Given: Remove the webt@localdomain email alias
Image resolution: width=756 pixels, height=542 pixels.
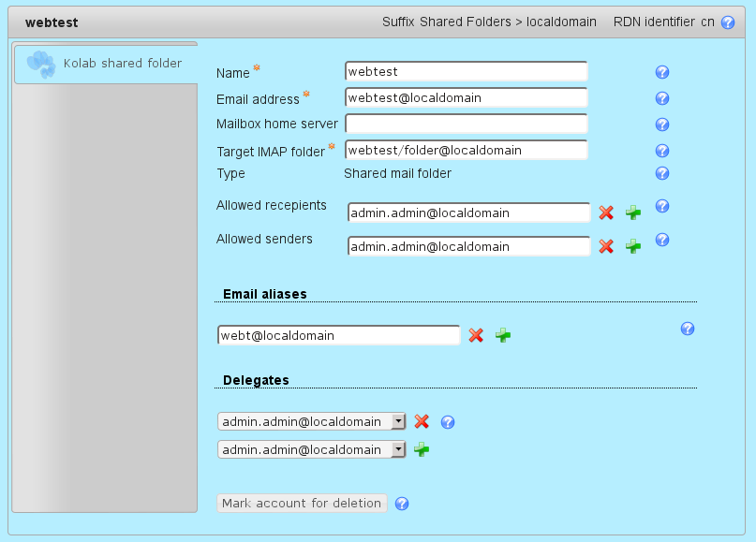Looking at the screenshot, I should [x=476, y=335].
